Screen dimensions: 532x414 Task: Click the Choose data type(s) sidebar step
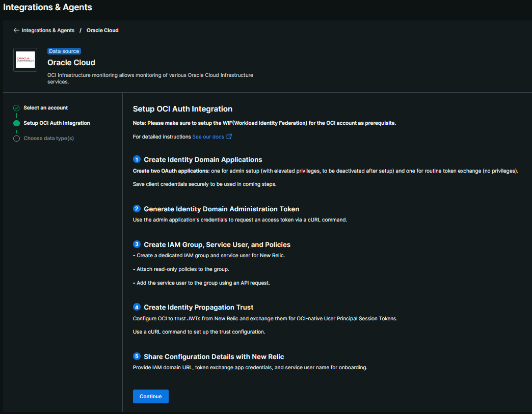(x=49, y=138)
